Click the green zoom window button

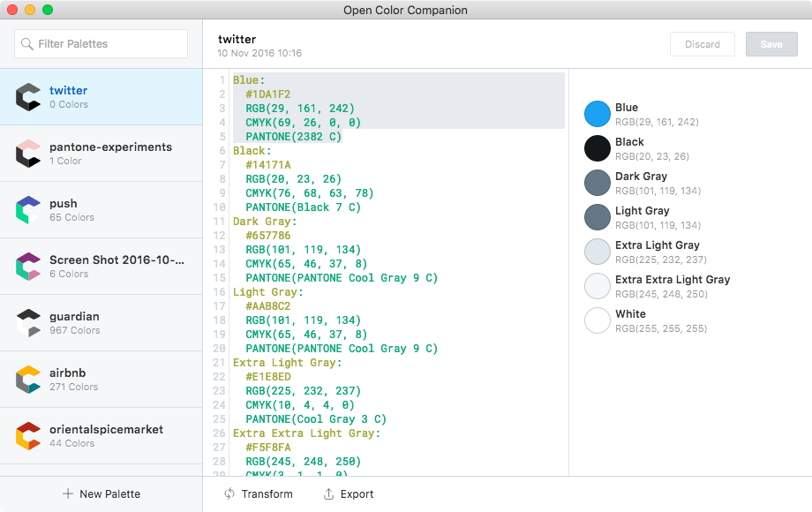pyautogui.click(x=48, y=10)
